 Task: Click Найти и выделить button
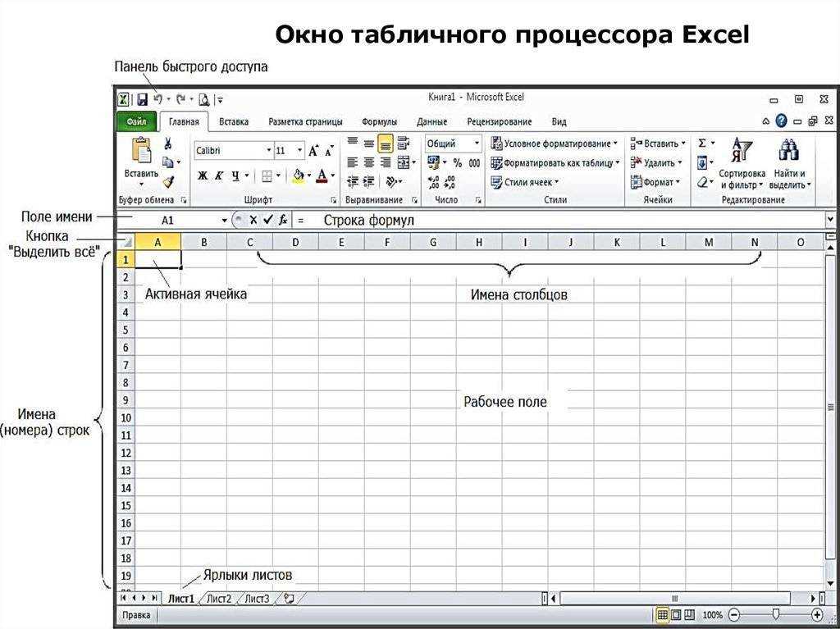[790, 162]
